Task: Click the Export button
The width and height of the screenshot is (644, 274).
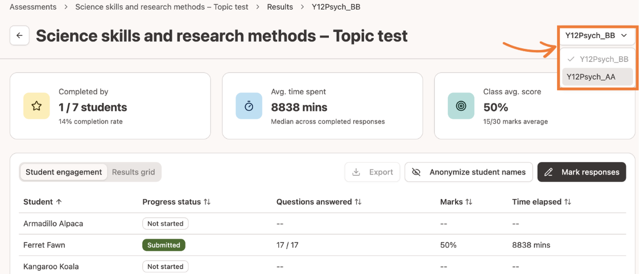Action: click(x=373, y=172)
